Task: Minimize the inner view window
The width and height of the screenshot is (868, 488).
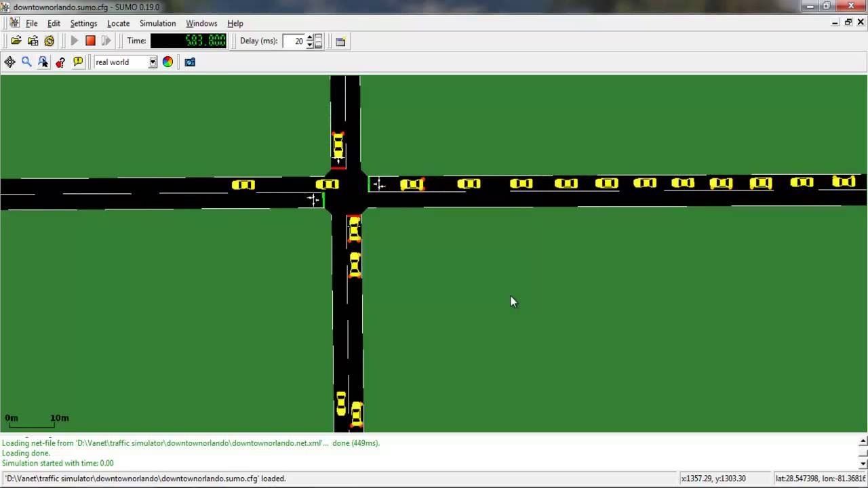Action: pos(835,22)
